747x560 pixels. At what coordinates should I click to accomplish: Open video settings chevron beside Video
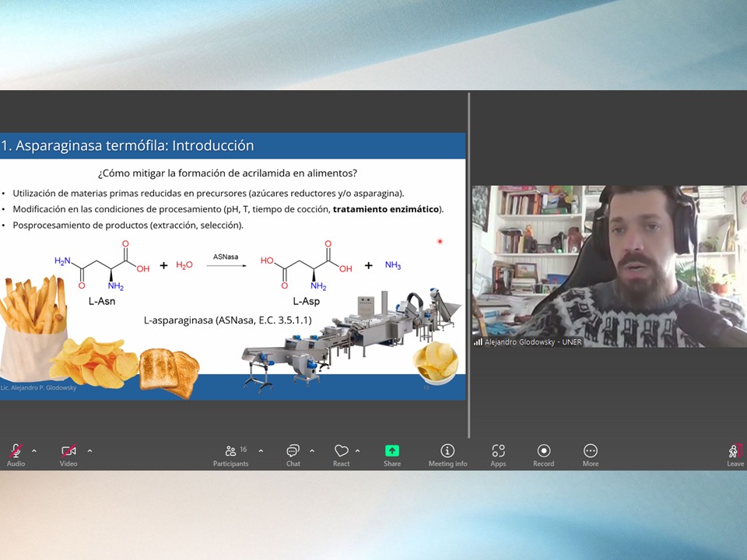coord(89,451)
